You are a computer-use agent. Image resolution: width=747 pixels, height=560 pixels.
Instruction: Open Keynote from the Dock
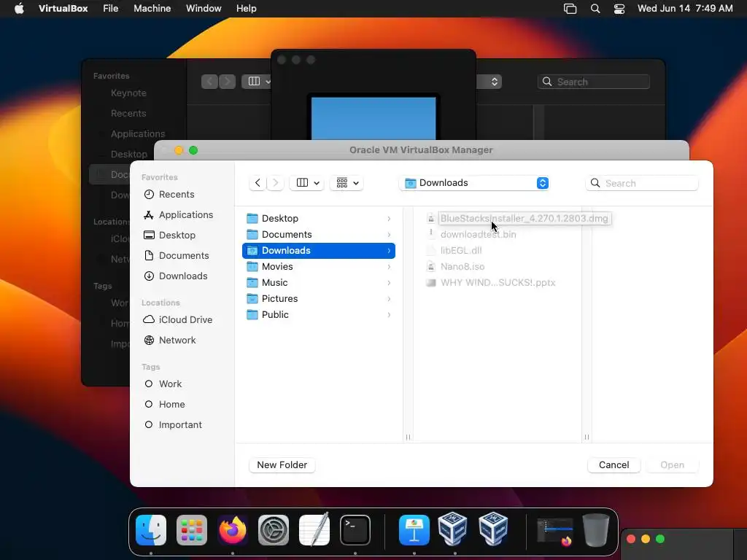tap(414, 530)
